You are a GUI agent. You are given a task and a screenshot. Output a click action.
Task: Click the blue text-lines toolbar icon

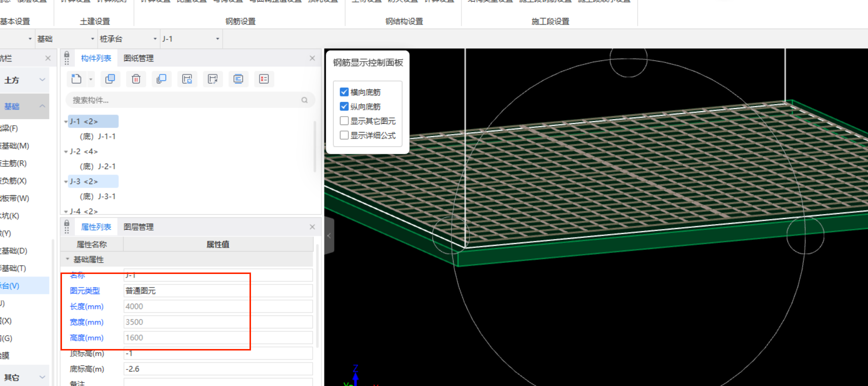238,79
